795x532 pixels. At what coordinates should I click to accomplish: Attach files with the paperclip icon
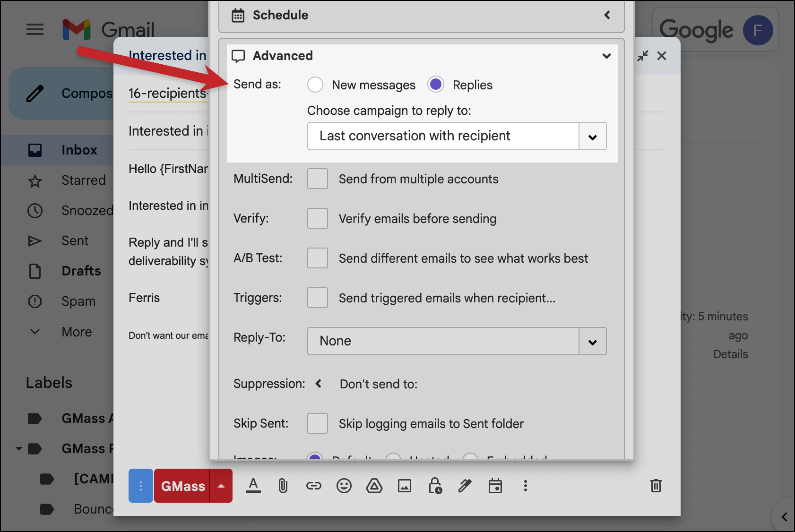tap(283, 486)
